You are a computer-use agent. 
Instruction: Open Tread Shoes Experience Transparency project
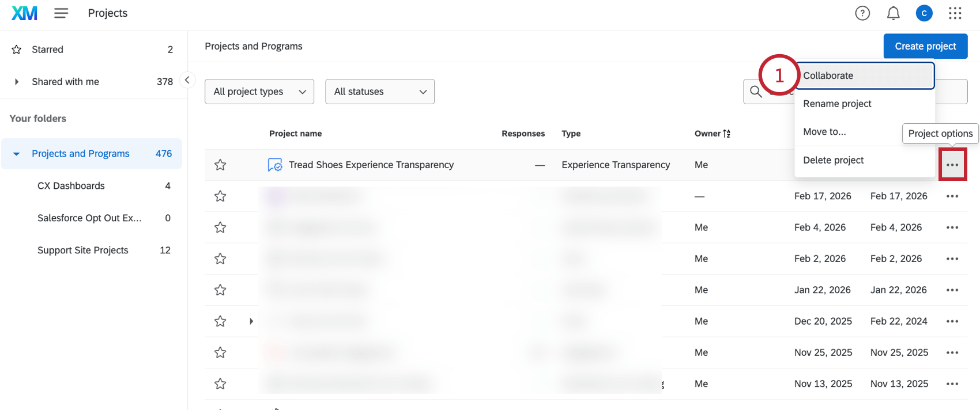click(x=371, y=165)
